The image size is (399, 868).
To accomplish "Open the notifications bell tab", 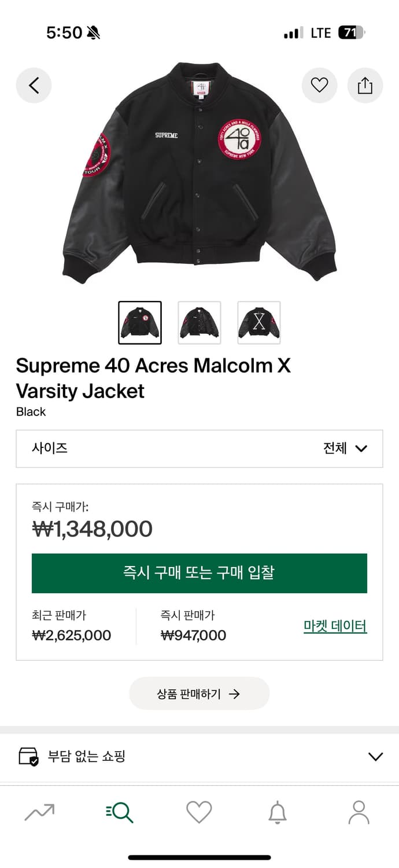I will click(x=278, y=812).
